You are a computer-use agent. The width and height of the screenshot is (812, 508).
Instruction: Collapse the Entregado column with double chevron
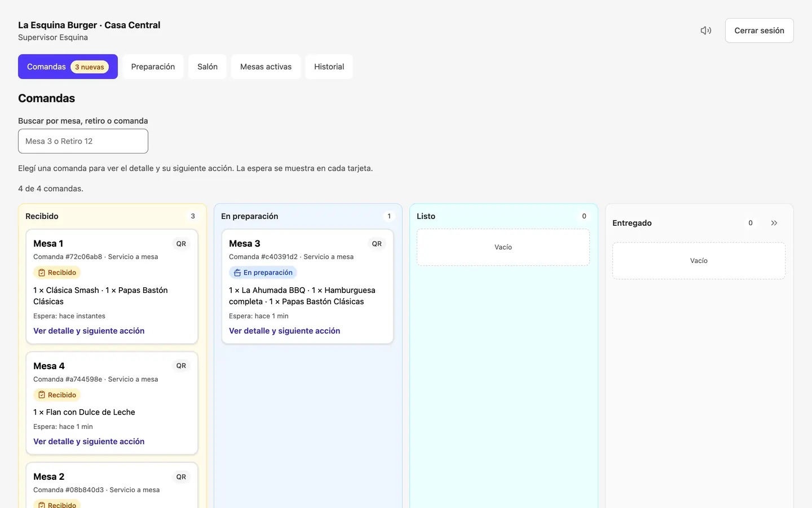774,223
